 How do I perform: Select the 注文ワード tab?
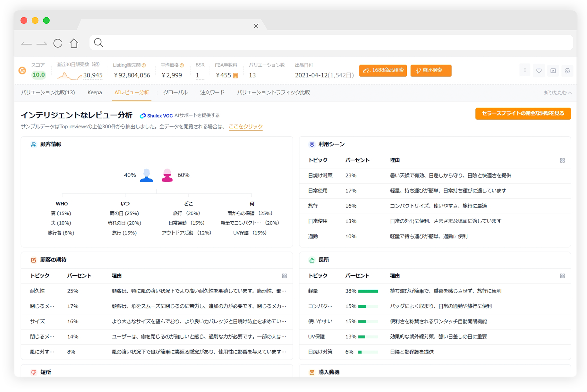(x=212, y=93)
